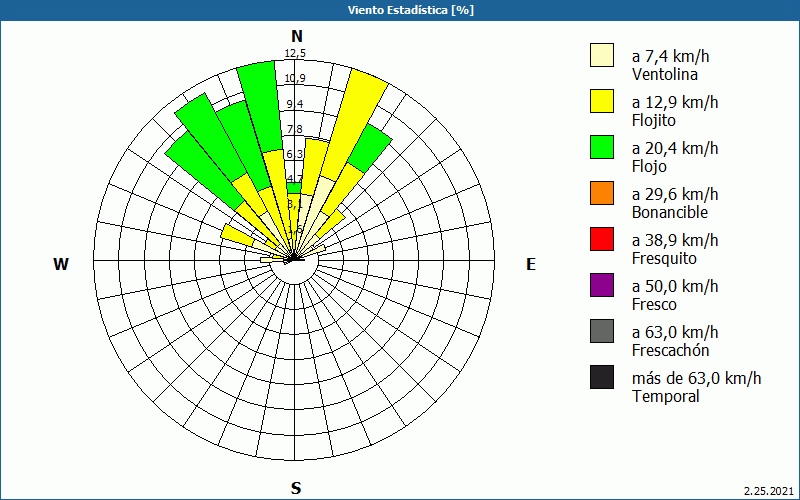800x500 pixels.
Task: Click the 'a 12,9 km/h' legend text
Action: tap(675, 102)
